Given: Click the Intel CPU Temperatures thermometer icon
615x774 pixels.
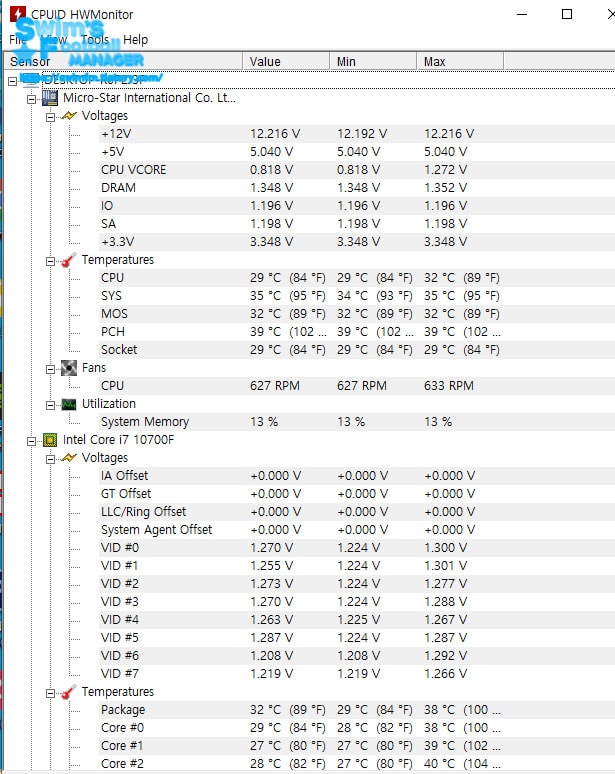Looking at the screenshot, I should click(69, 692).
